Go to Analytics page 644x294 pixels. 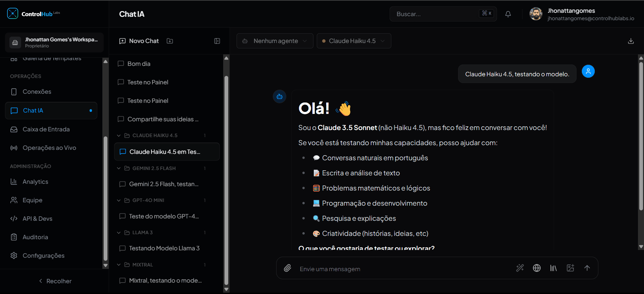[x=51, y=182]
